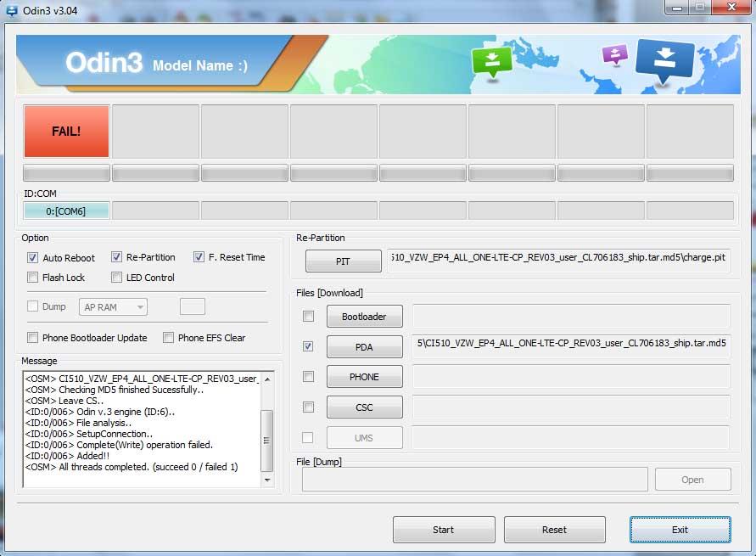The width and height of the screenshot is (756, 556).
Task: Tick the UMS file checkbox
Action: (x=308, y=437)
